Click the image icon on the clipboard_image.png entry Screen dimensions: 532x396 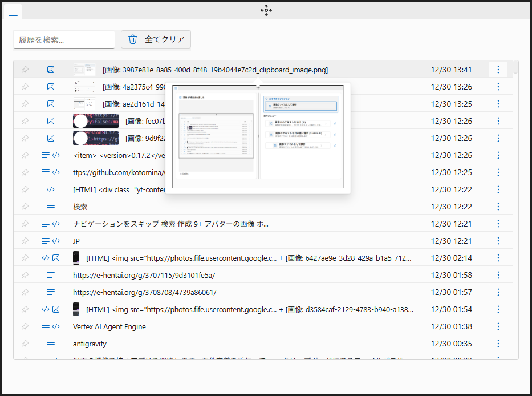pos(51,69)
